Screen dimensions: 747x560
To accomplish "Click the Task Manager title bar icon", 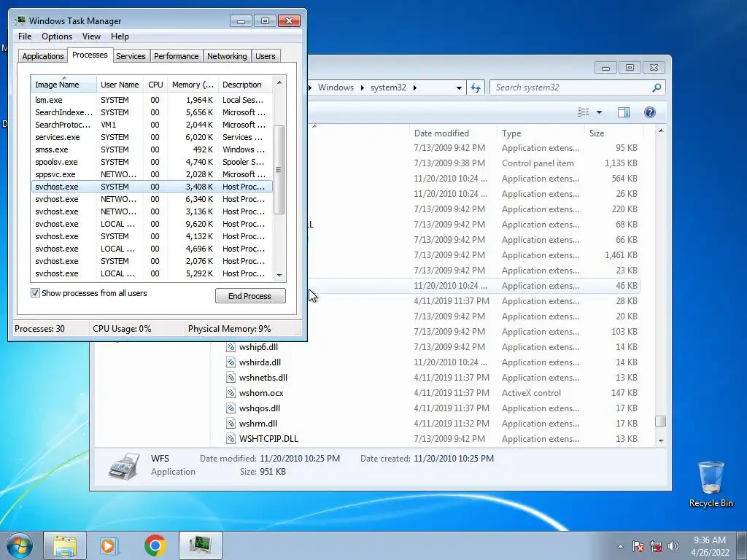I will pyautogui.click(x=20, y=20).
